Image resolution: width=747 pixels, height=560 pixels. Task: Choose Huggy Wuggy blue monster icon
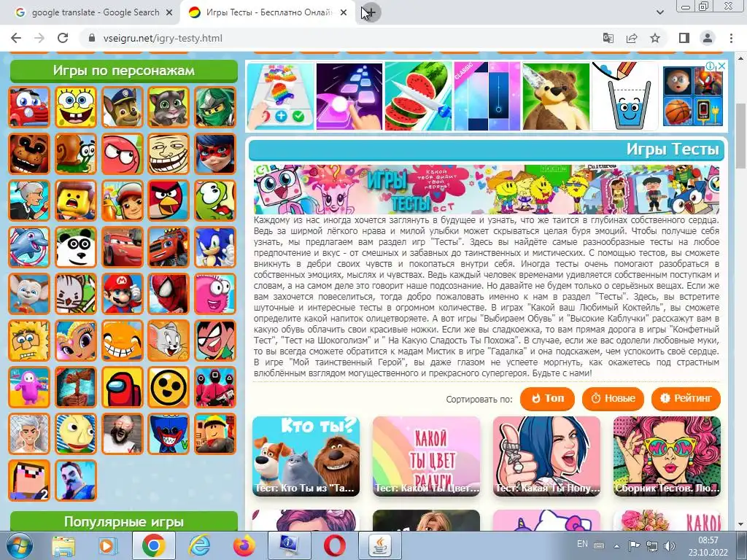(169, 434)
